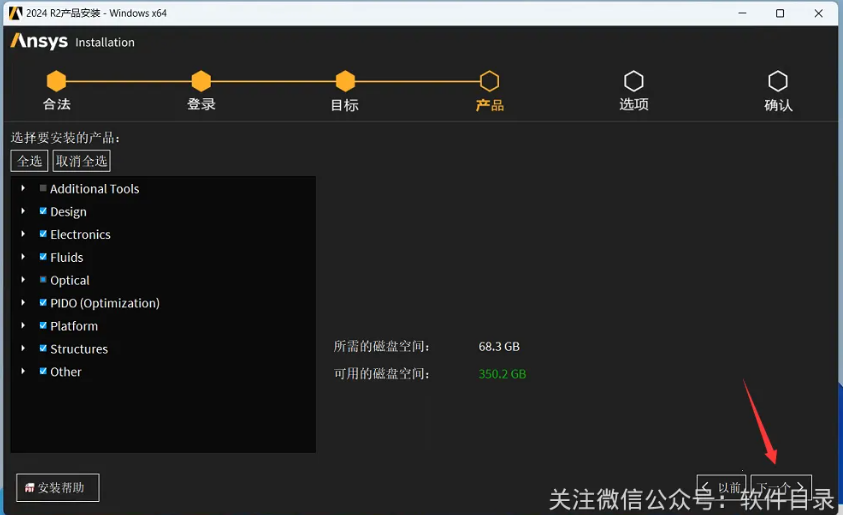Expand the Design tree node
The height and width of the screenshot is (515, 844).
(23, 211)
